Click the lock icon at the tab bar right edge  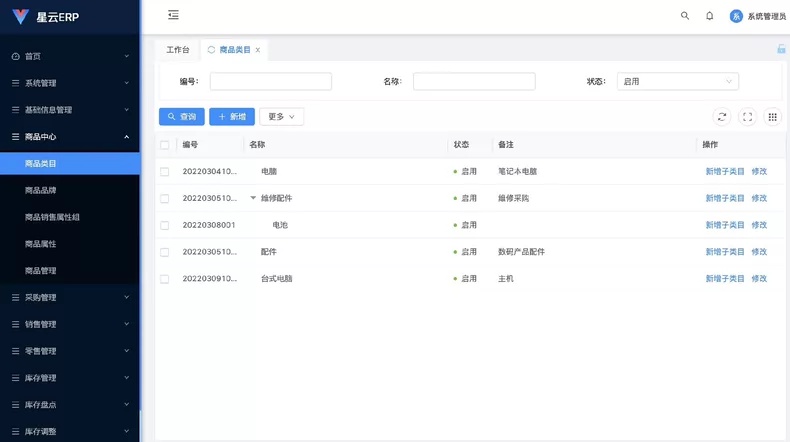point(781,49)
